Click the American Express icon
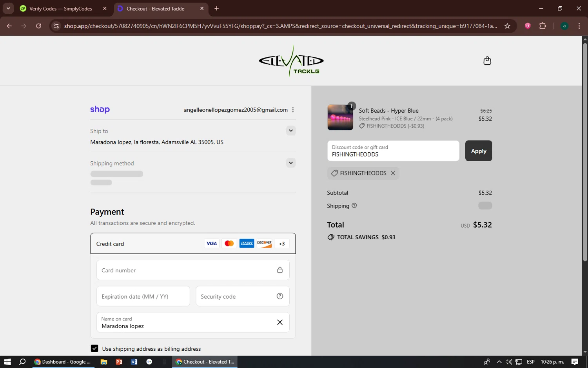The image size is (588, 368). pos(247,244)
